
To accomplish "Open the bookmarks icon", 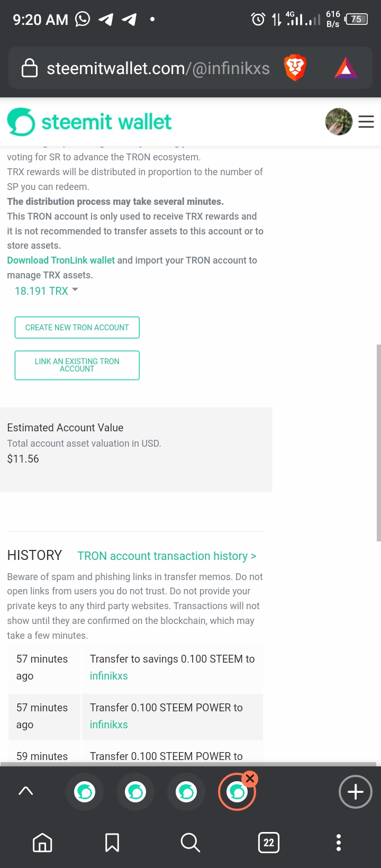I will (112, 842).
